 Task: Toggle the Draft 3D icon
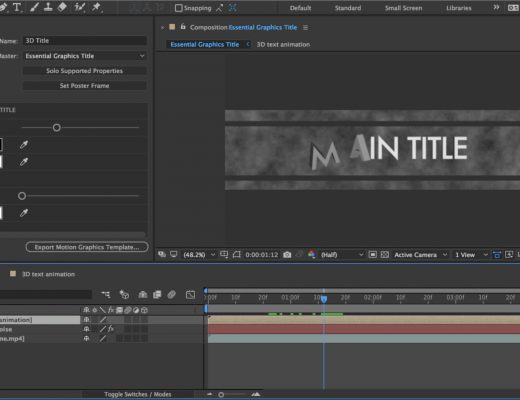point(124,294)
